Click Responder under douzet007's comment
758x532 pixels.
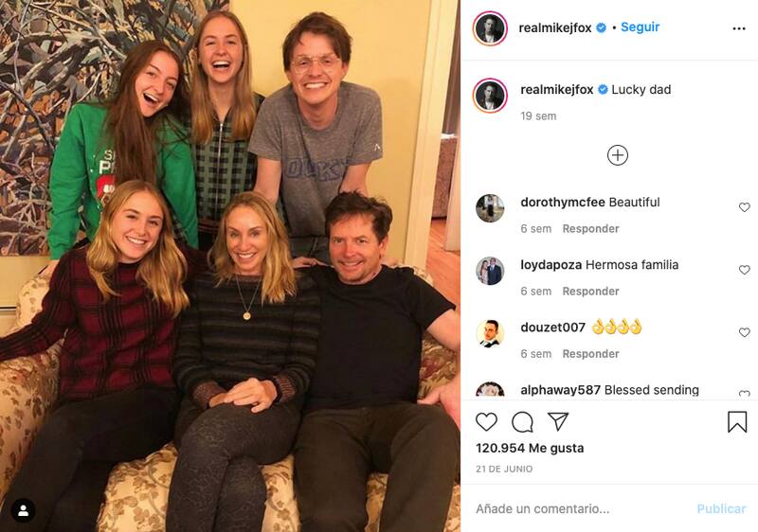tap(590, 354)
